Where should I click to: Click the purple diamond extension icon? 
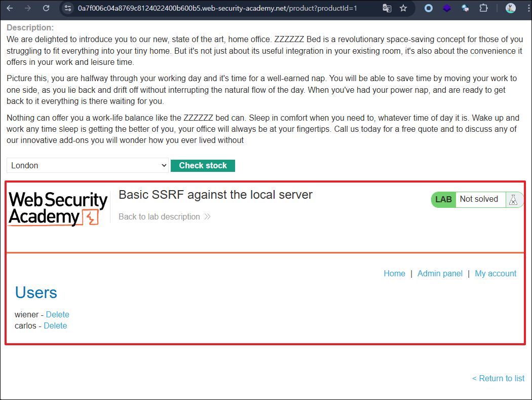447,8
